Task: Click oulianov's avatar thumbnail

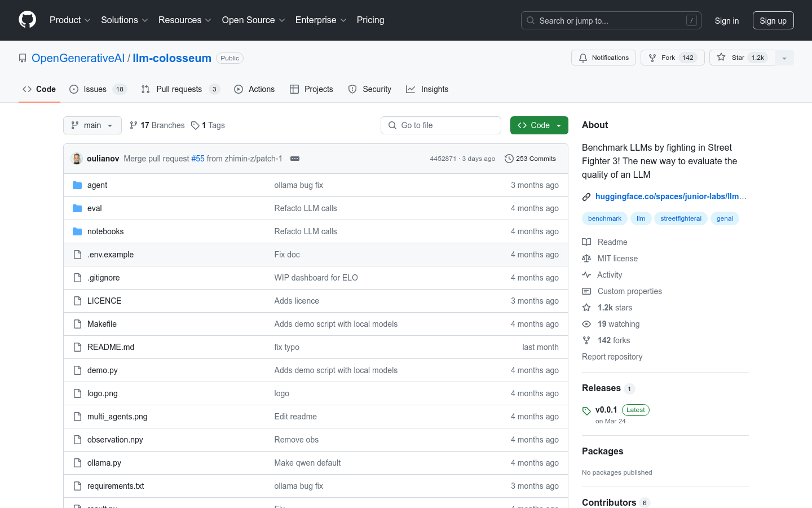Action: 77,159
